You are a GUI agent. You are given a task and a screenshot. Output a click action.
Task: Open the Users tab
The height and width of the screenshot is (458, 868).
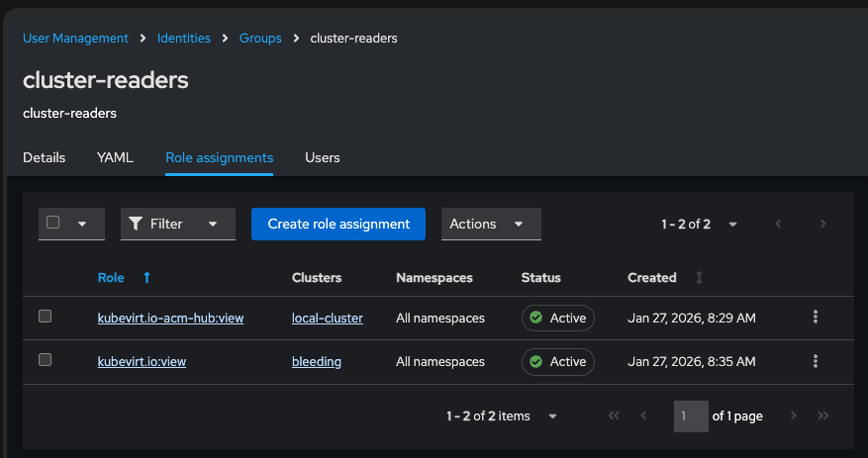(x=323, y=157)
